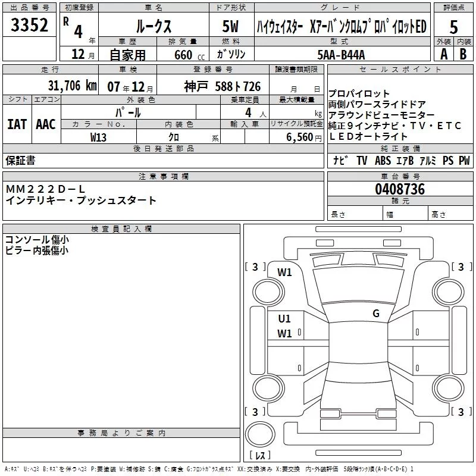Select the chassis number 0408736

tap(400, 189)
